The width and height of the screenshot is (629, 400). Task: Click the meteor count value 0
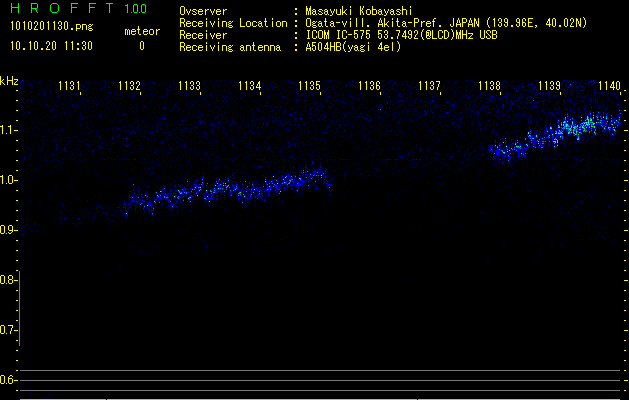click(141, 46)
